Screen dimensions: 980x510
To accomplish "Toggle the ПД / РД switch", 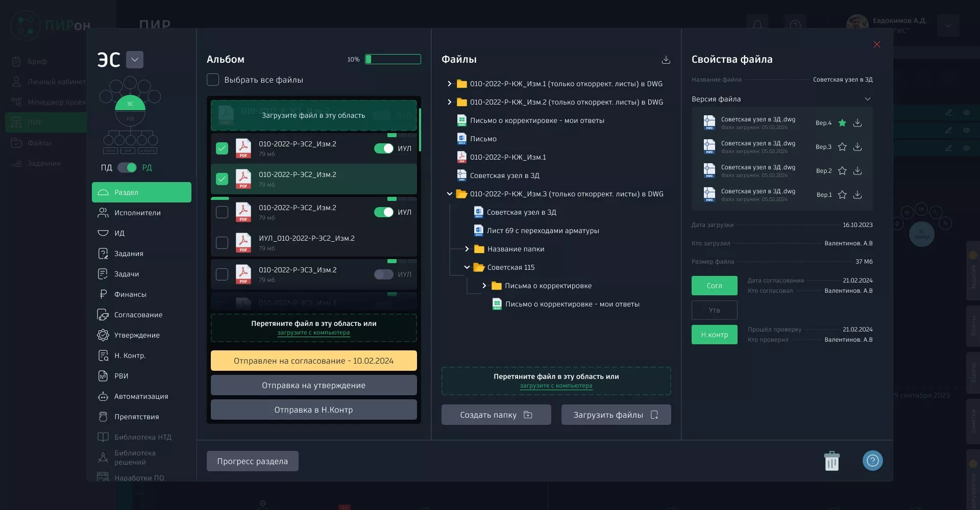I will coord(127,168).
